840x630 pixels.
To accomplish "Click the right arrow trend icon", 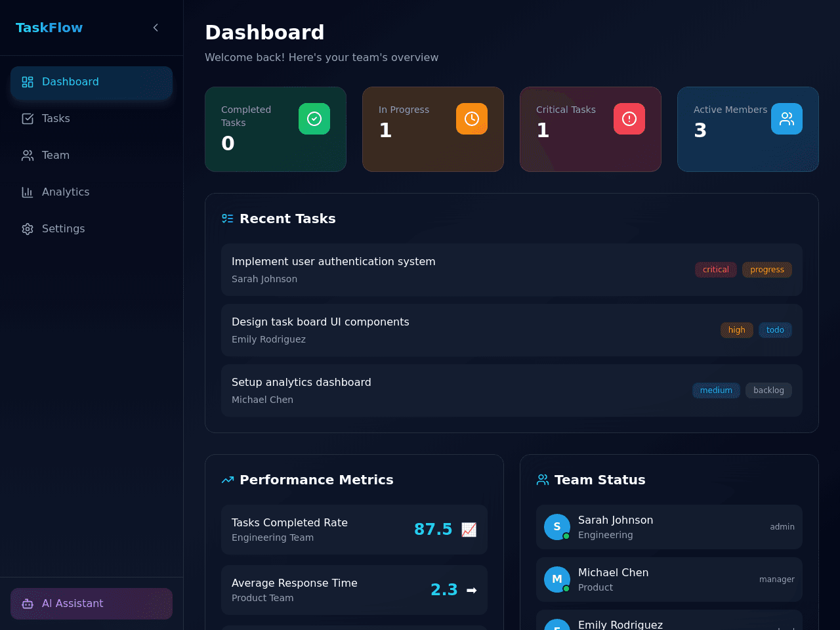I will pyautogui.click(x=471, y=590).
